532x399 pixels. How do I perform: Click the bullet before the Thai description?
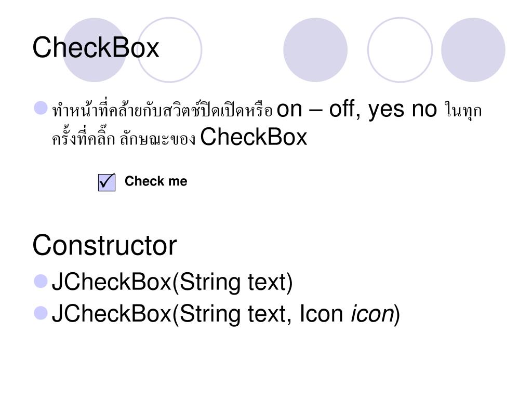(x=41, y=108)
